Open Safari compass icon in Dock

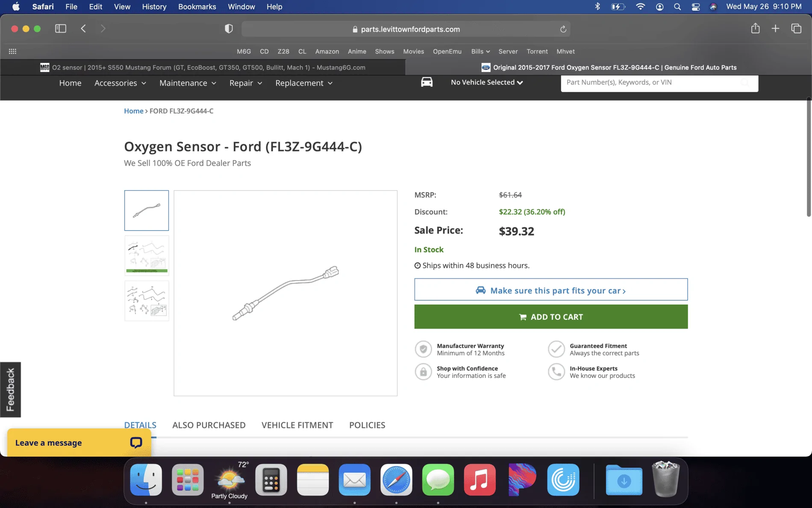[396, 480]
